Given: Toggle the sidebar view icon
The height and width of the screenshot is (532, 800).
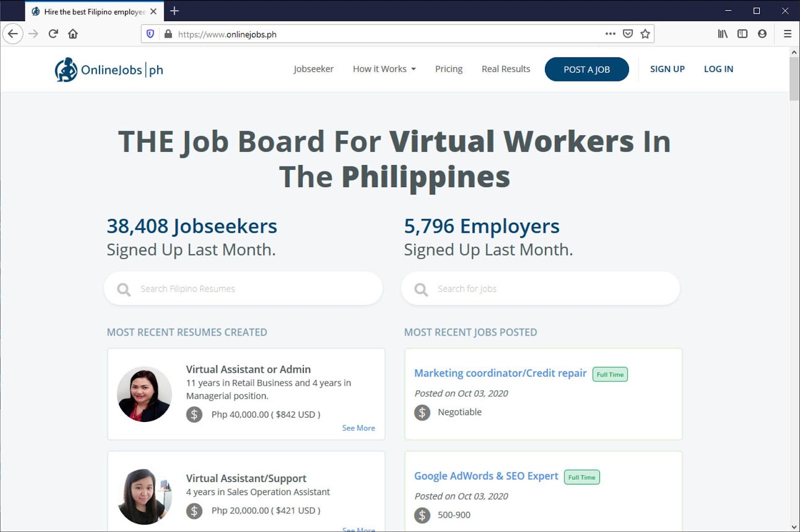Looking at the screenshot, I should click(742, 34).
